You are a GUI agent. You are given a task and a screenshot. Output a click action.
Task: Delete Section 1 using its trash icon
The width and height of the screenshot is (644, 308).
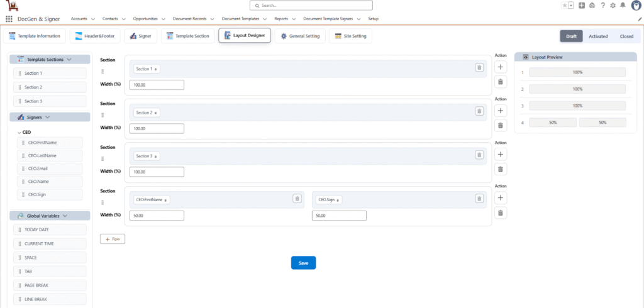[479, 68]
